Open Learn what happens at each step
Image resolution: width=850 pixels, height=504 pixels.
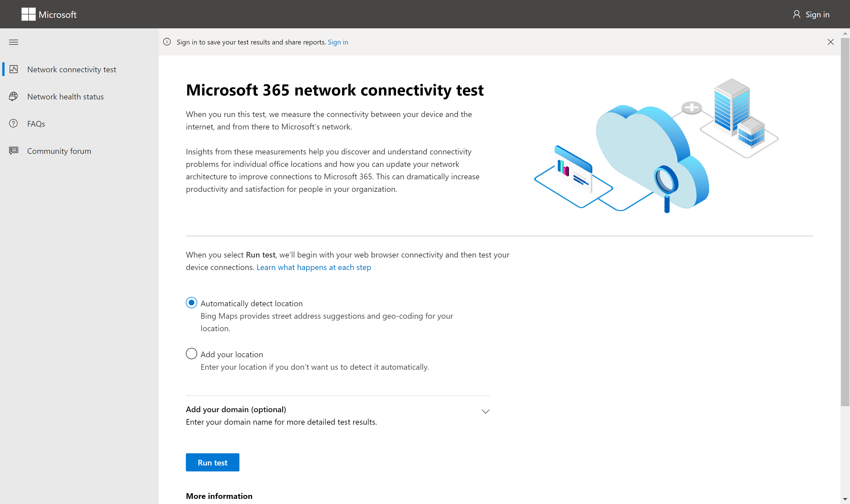click(313, 267)
